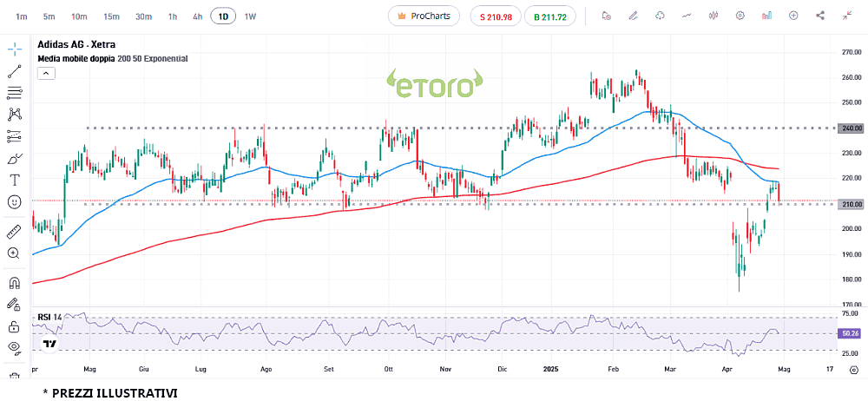
Task: Open the price alert bell icon
Action: [x=606, y=16]
